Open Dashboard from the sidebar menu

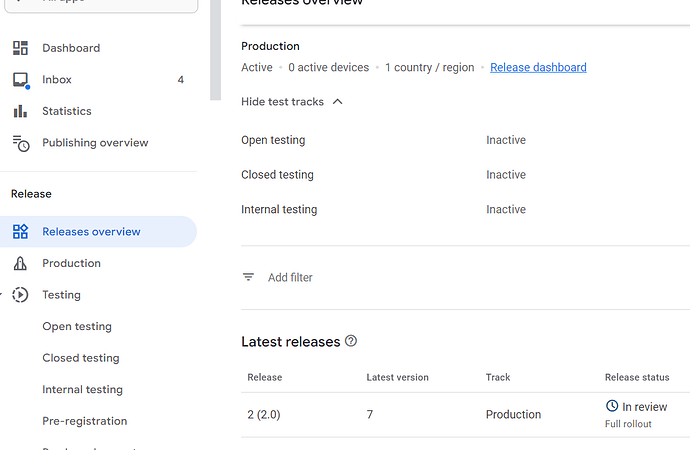tap(71, 48)
